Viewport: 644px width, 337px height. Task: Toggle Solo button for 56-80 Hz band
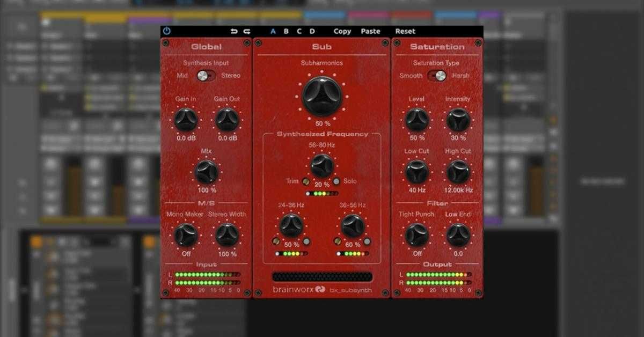[336, 181]
